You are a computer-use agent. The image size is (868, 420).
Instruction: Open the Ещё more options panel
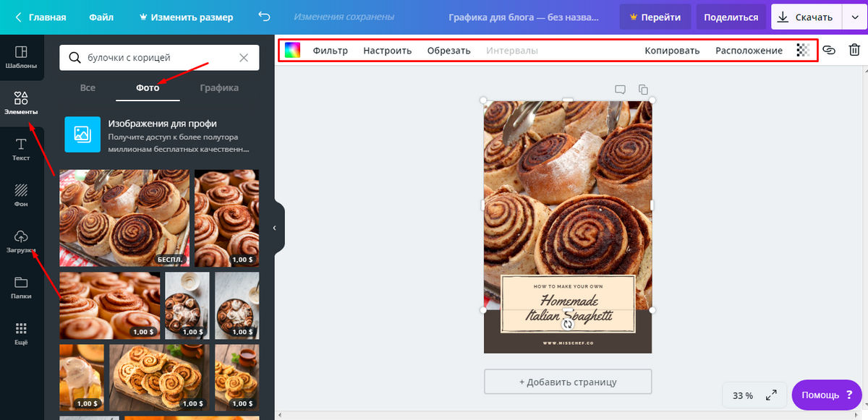tap(21, 333)
